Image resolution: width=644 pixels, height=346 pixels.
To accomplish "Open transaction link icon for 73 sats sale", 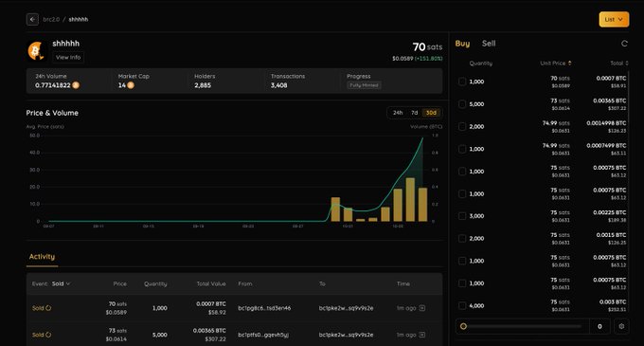I will point(421,335).
